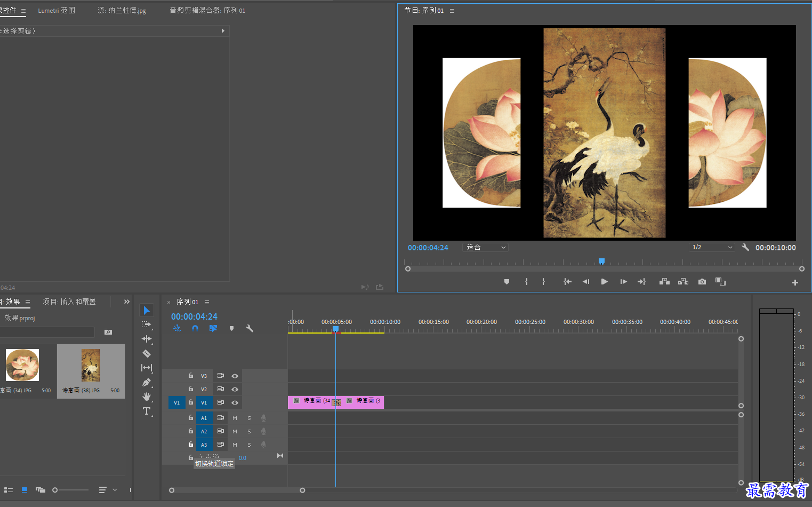Switch project panel to freeform view
Image resolution: width=812 pixels, height=507 pixels.
coord(41,490)
